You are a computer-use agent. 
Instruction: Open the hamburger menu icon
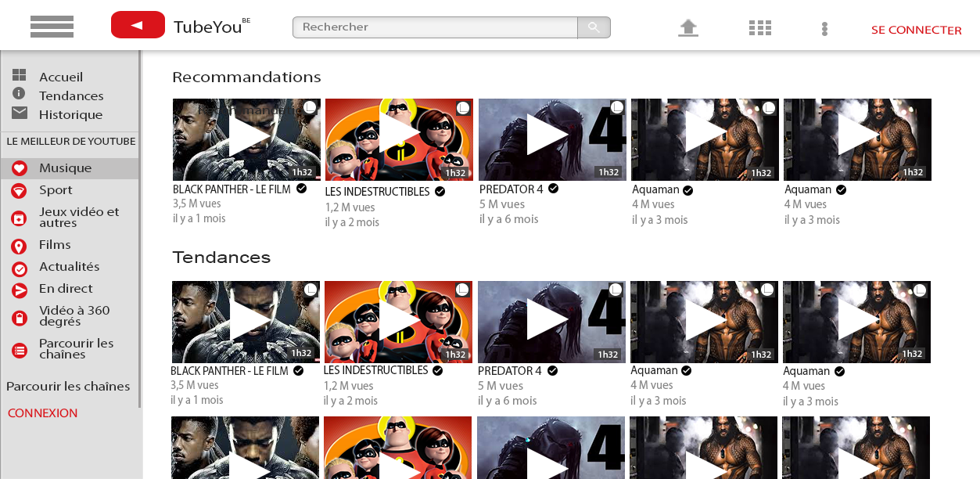[52, 26]
